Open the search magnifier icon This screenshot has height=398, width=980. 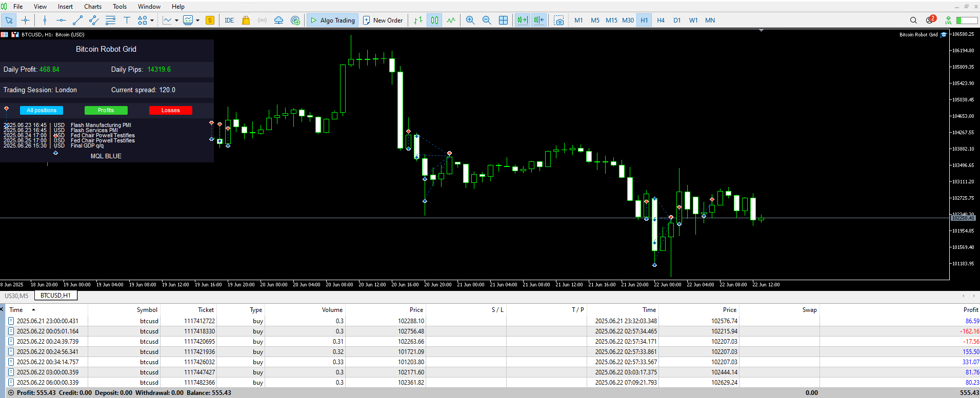click(x=913, y=20)
